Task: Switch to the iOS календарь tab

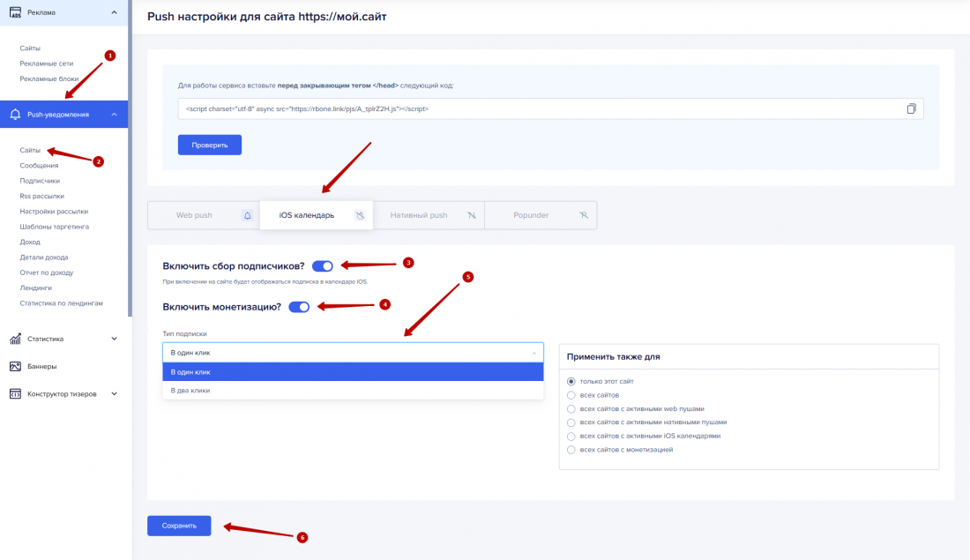Action: coord(316,215)
